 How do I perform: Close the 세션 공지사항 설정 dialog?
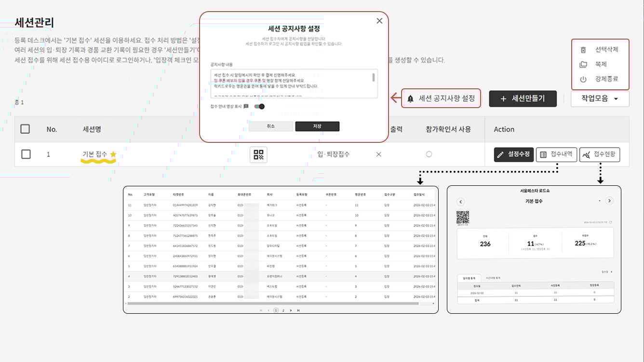[x=379, y=21]
